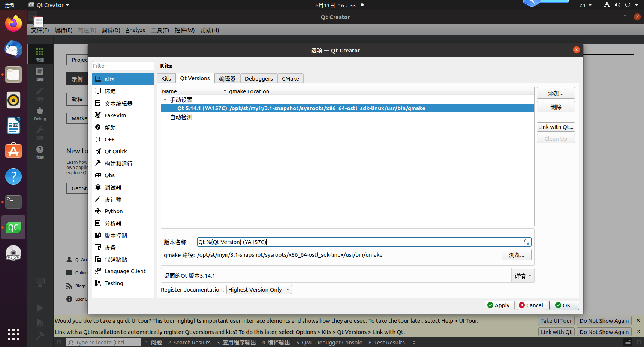This screenshot has width=644, height=347.
Task: Open the 分析器 settings category
Action: [123, 223]
